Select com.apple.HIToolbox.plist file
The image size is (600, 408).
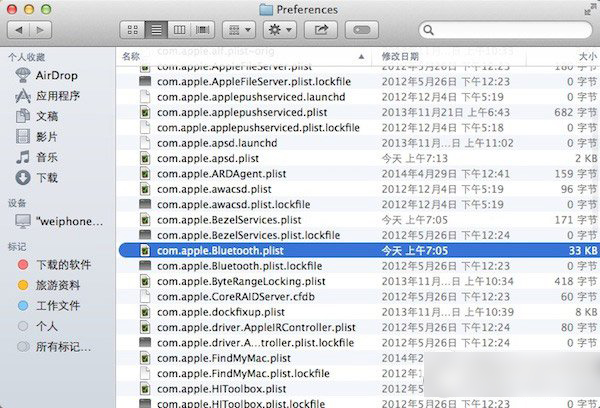tap(358, 389)
